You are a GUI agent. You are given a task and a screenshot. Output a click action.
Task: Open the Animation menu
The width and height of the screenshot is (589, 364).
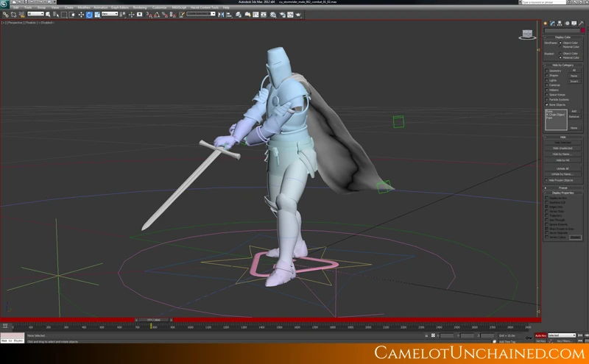click(x=101, y=7)
